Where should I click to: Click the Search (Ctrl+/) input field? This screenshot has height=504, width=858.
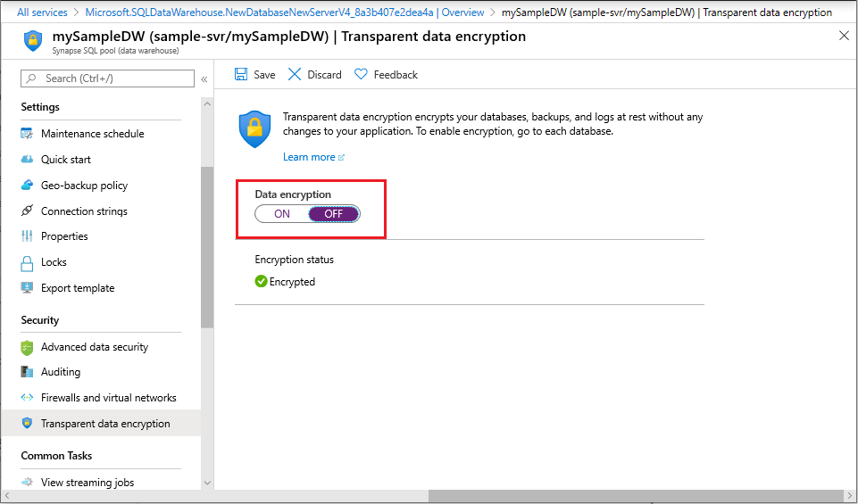[x=107, y=78]
